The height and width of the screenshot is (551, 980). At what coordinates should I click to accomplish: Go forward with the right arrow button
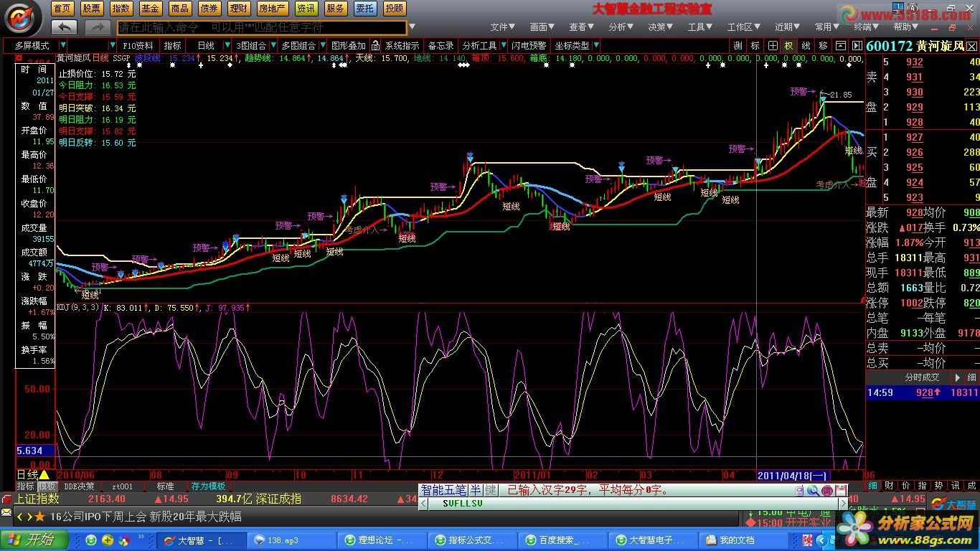click(x=97, y=27)
